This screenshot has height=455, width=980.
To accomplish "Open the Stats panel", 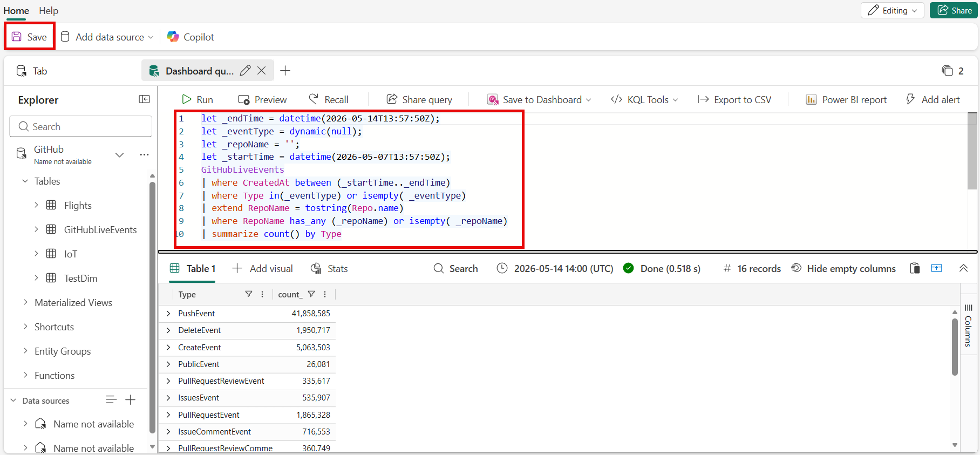I will [329, 268].
